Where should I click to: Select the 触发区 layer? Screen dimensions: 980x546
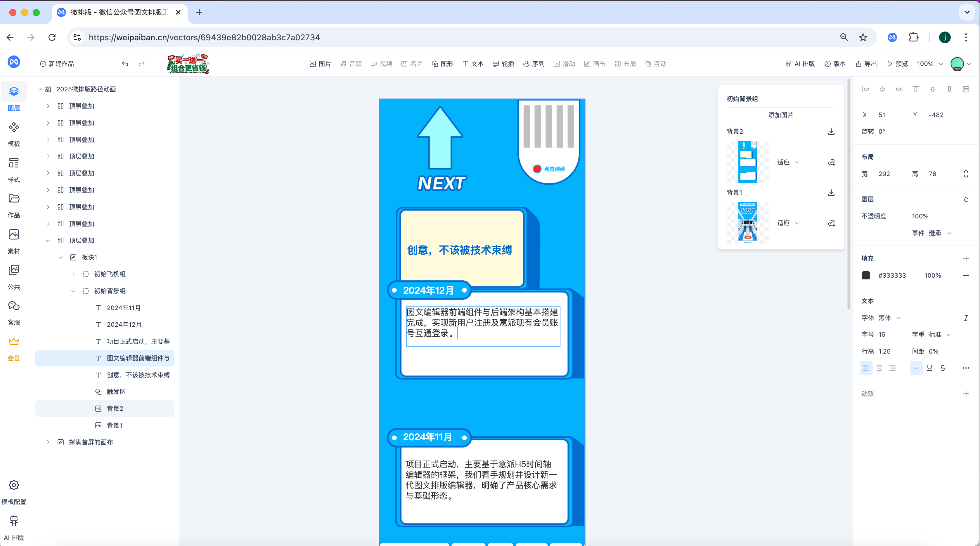116,392
